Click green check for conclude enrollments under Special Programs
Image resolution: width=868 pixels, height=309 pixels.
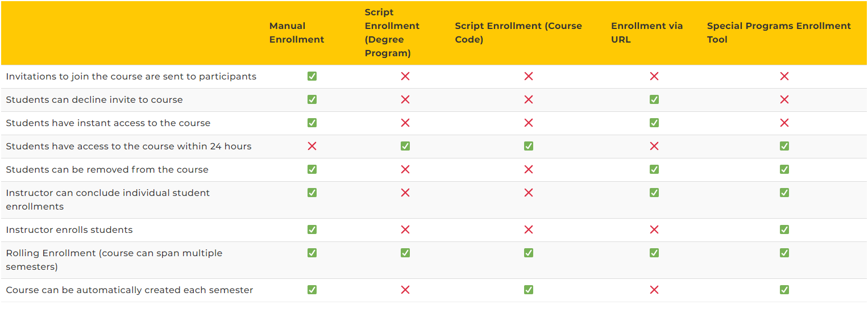pos(784,193)
